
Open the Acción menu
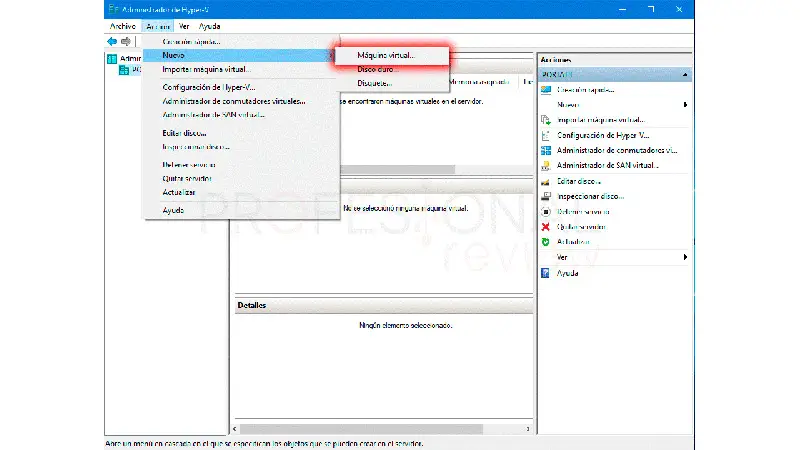[x=158, y=26]
